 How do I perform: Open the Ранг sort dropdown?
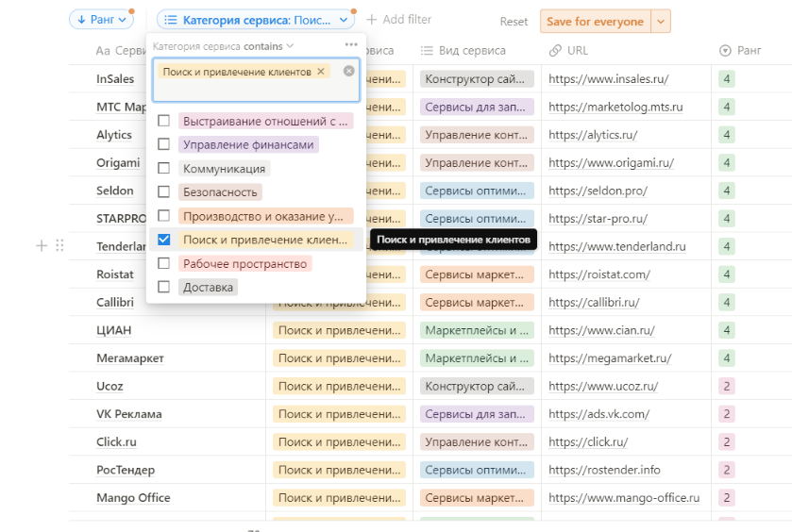(x=102, y=20)
